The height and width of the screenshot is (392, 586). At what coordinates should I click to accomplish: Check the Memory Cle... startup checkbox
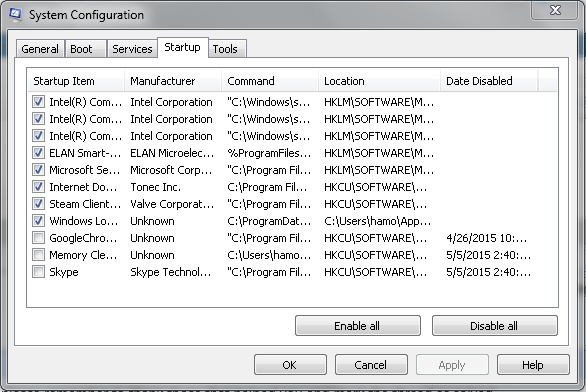point(38,254)
